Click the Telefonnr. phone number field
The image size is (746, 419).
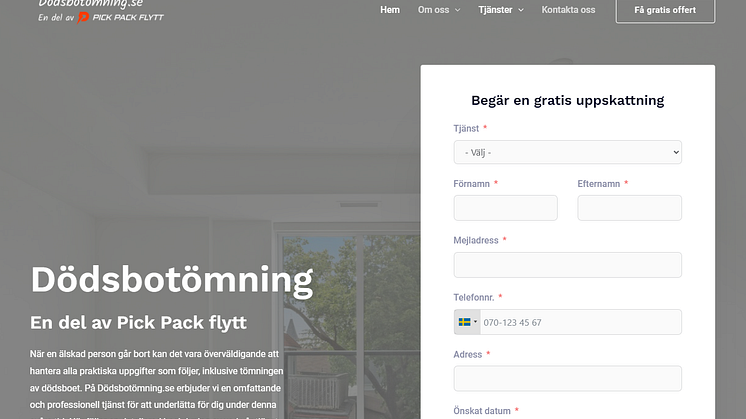(x=580, y=322)
